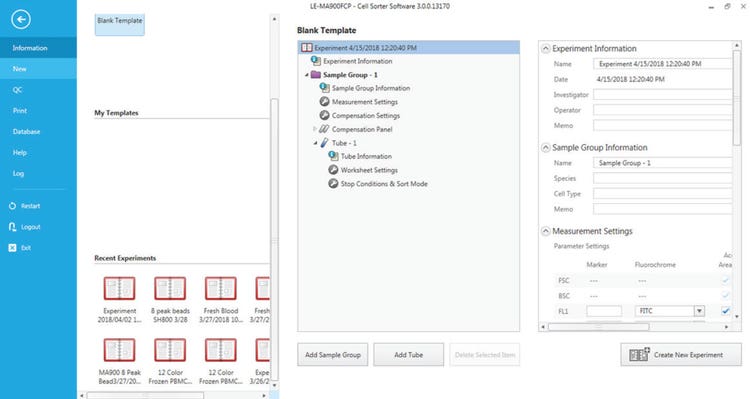Collapse the Measurement Settings section
Screen dimensions: 750x399
click(x=545, y=231)
